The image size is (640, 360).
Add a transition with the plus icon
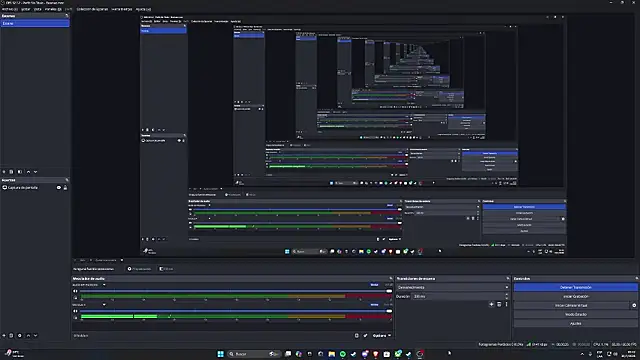point(491,304)
